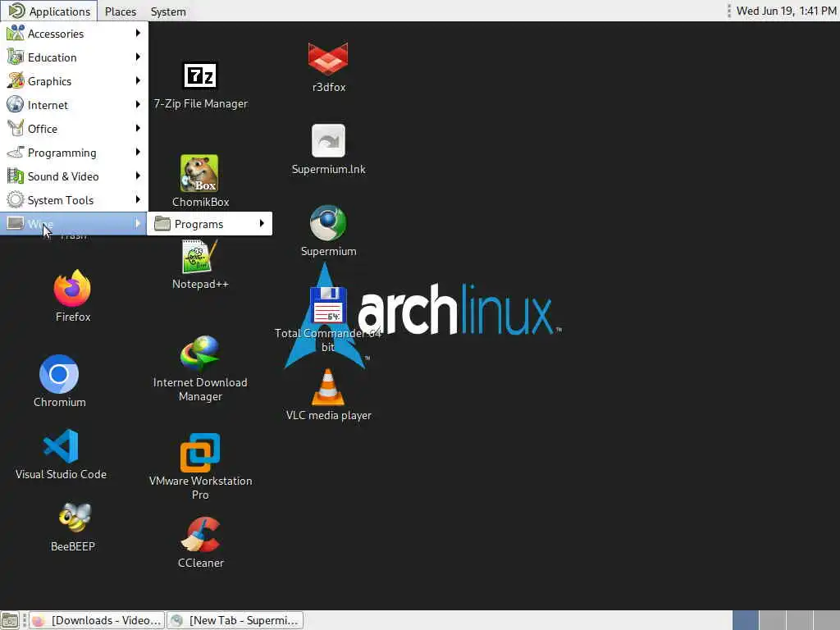Screen dimensions: 840x630
Task: Open Firefox desktop icon
Action: pyautogui.click(x=72, y=289)
